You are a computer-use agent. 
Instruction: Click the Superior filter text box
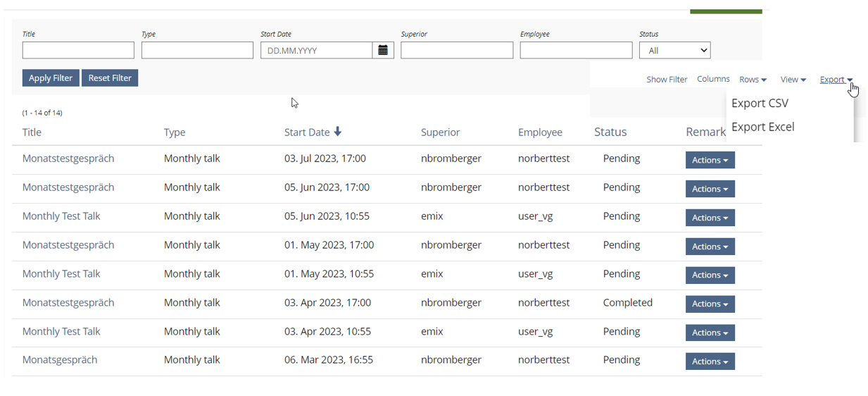[x=457, y=50]
